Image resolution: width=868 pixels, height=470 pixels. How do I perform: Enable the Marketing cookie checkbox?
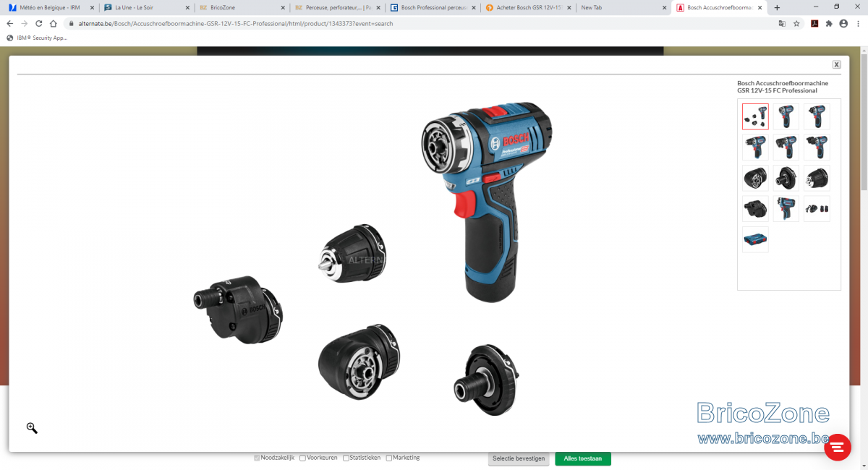coord(389,458)
